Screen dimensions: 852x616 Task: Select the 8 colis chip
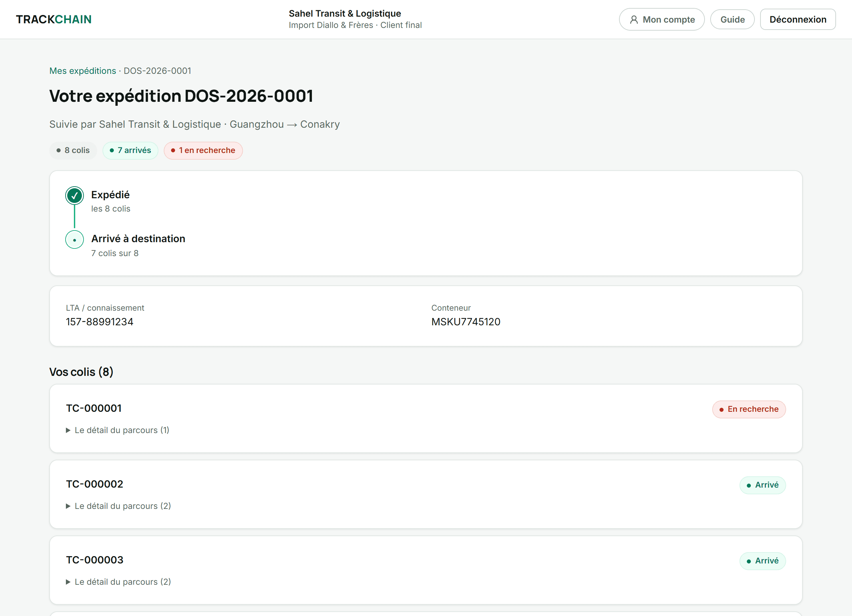tap(73, 151)
